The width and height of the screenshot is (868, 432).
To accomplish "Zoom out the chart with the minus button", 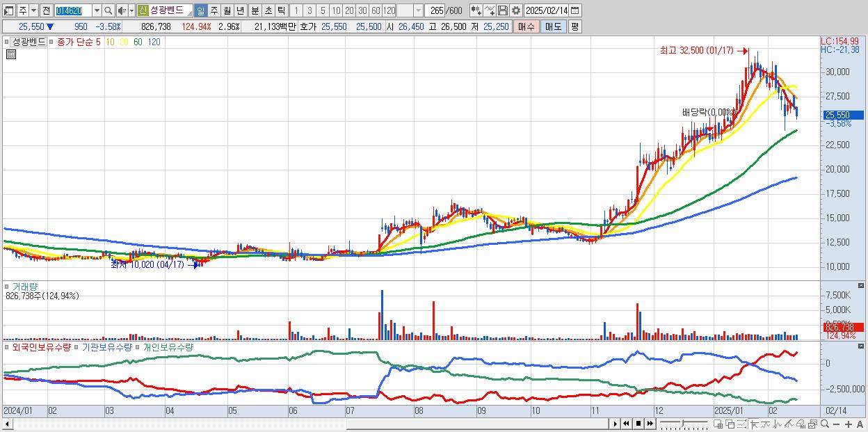I will pos(836,424).
